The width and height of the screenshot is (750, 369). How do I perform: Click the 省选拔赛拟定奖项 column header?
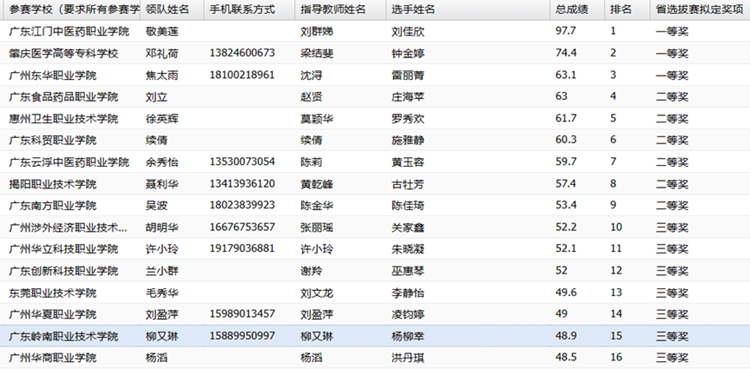(x=700, y=10)
